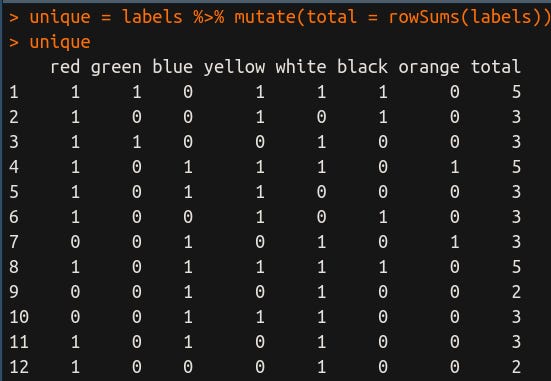Click red value 0 in row 10
551x381 pixels.
pyautogui.click(x=75, y=317)
